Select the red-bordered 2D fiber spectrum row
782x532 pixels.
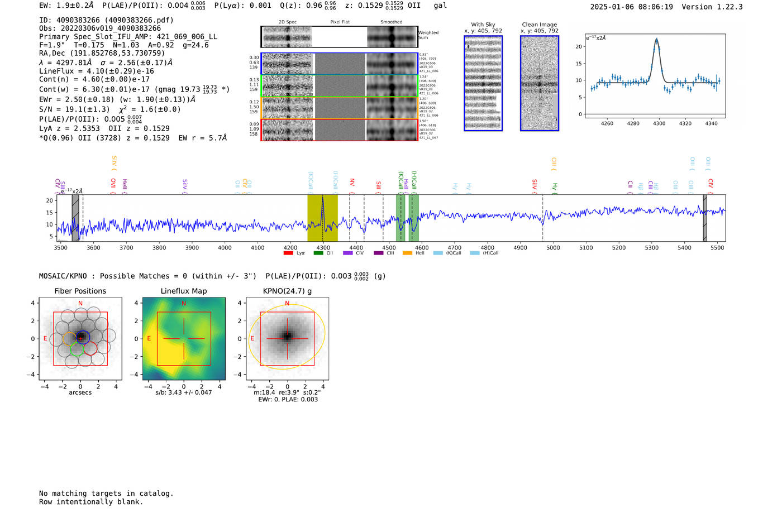tap(340, 130)
